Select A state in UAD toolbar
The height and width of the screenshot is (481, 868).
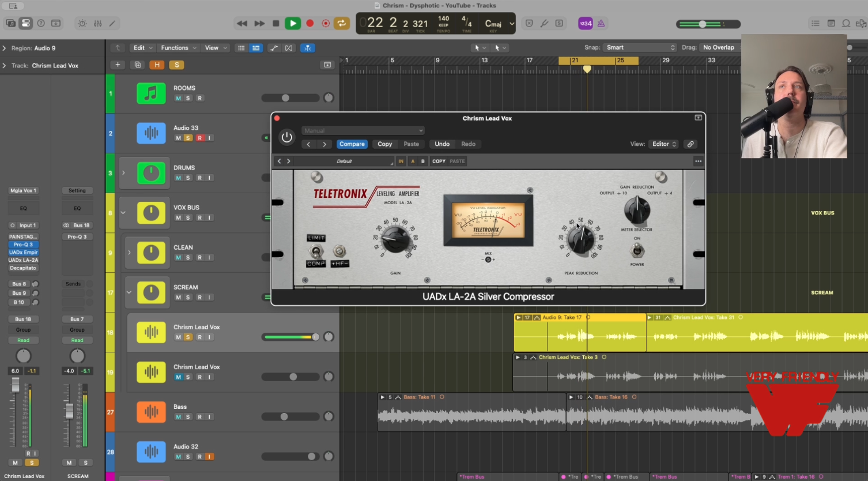point(413,161)
